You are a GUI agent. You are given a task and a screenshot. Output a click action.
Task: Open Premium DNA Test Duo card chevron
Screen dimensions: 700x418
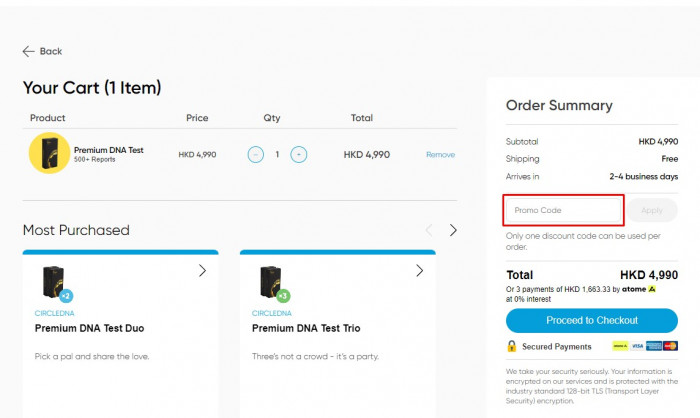click(x=202, y=270)
